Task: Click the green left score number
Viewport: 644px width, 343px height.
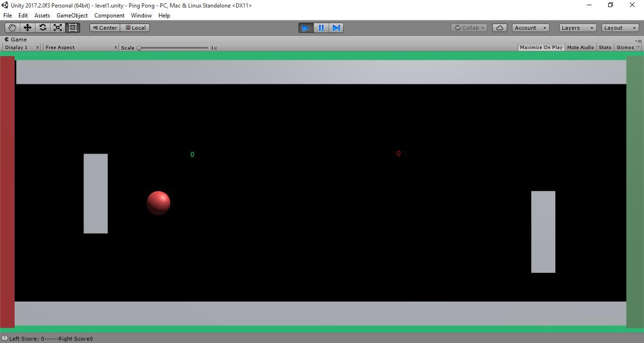Action: tap(192, 155)
